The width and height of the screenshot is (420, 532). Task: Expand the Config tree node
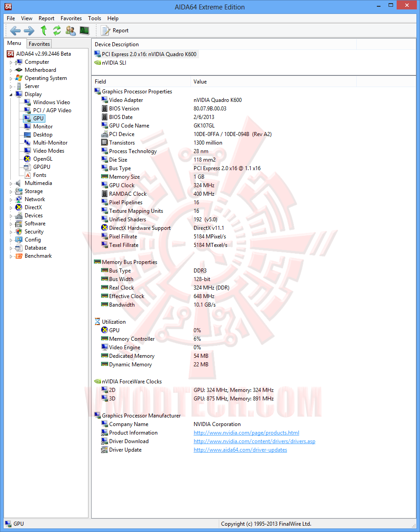coord(11,240)
